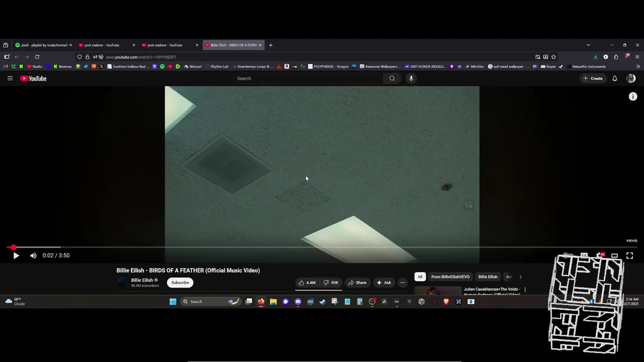644x362 pixels.
Task: Click the Ask button under the video
Action: (384, 283)
